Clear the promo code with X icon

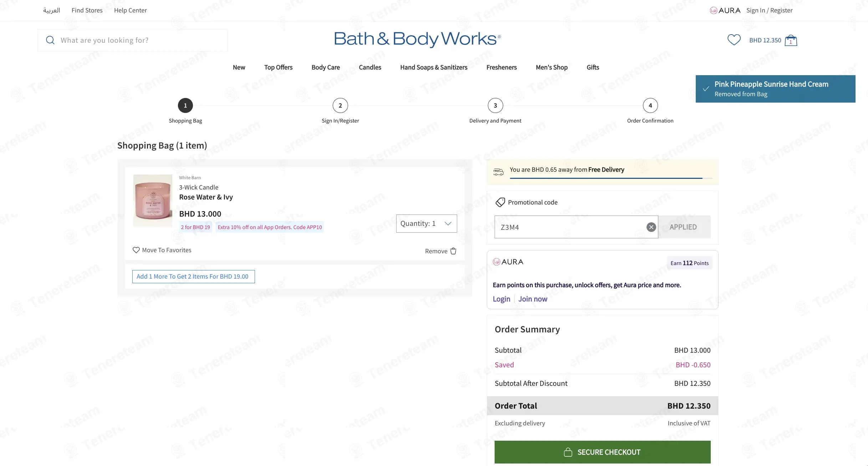click(x=651, y=227)
